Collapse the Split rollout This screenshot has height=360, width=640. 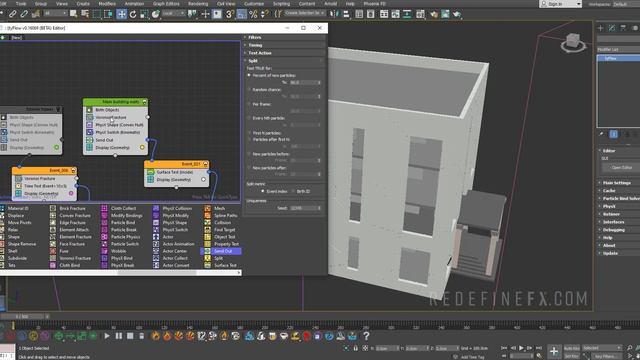[284, 60]
